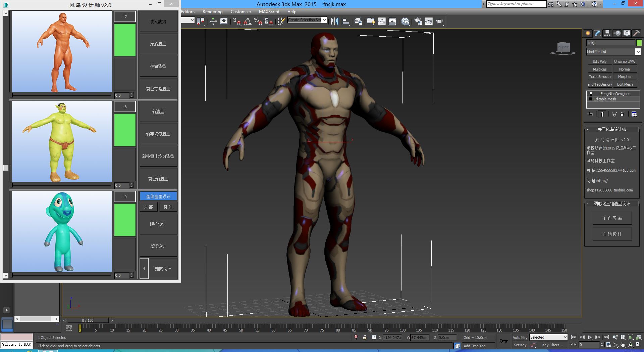The height and width of the screenshot is (352, 644).
Task: Click the Edit Poly modifier button
Action: pyautogui.click(x=599, y=61)
